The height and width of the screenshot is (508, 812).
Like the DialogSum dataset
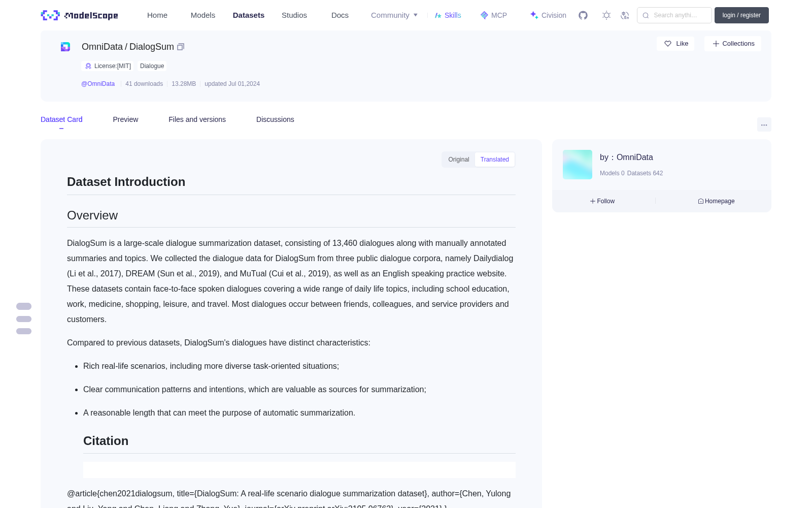(x=675, y=44)
